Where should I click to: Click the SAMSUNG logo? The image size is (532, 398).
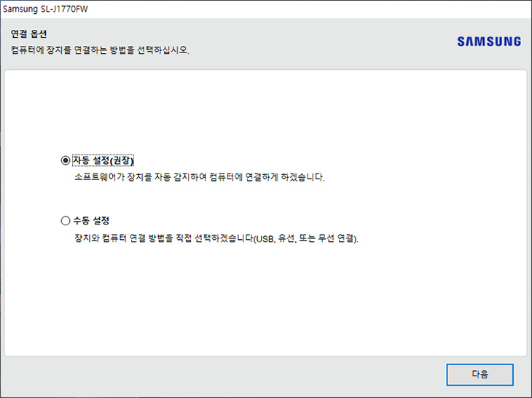pos(489,42)
